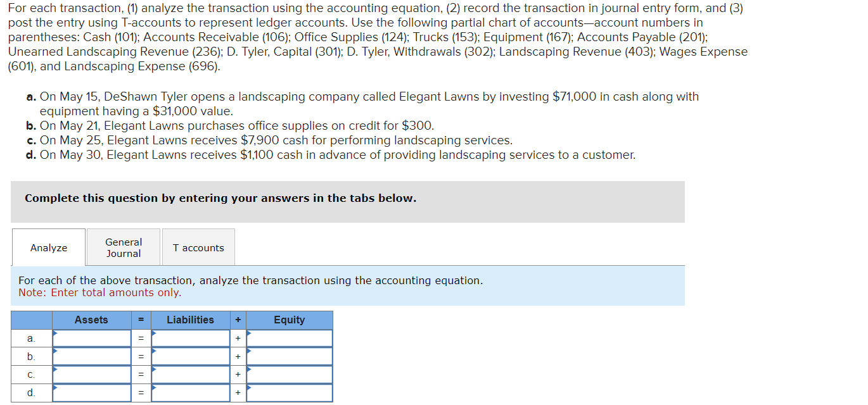
Task: Click the Liabilities input field for transaction b
Action: (190, 356)
